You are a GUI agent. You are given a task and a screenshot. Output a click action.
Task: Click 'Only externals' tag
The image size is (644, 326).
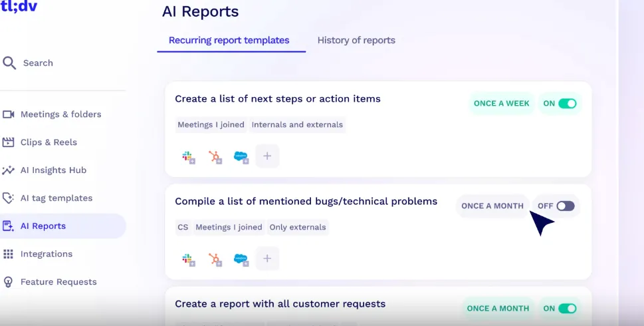click(x=298, y=228)
